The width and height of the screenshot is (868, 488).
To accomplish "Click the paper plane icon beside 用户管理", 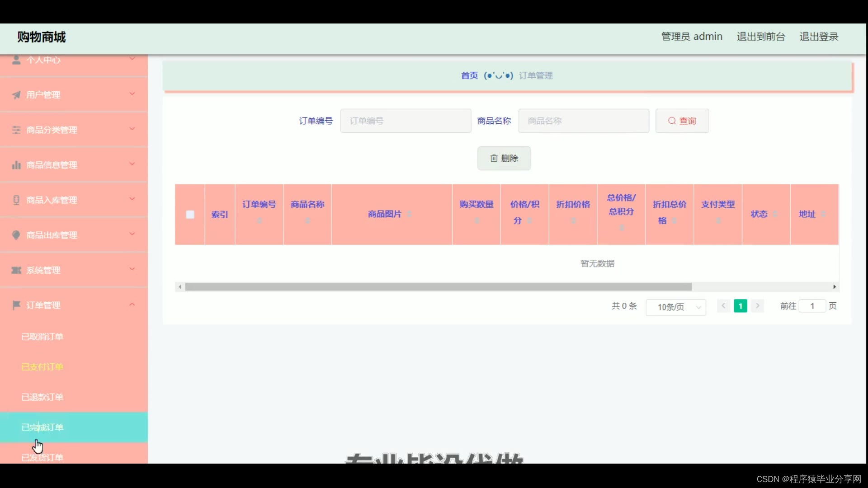I will click(16, 95).
